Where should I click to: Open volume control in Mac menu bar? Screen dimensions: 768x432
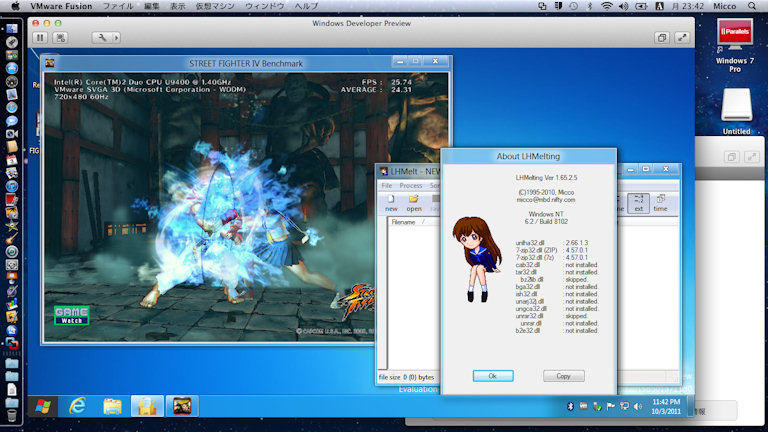click(x=623, y=6)
